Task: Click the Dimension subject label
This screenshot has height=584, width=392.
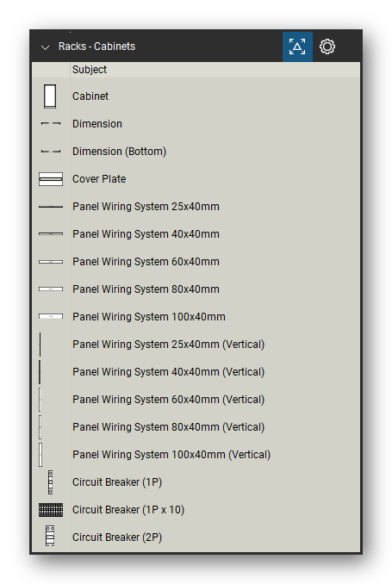Action: (x=97, y=124)
